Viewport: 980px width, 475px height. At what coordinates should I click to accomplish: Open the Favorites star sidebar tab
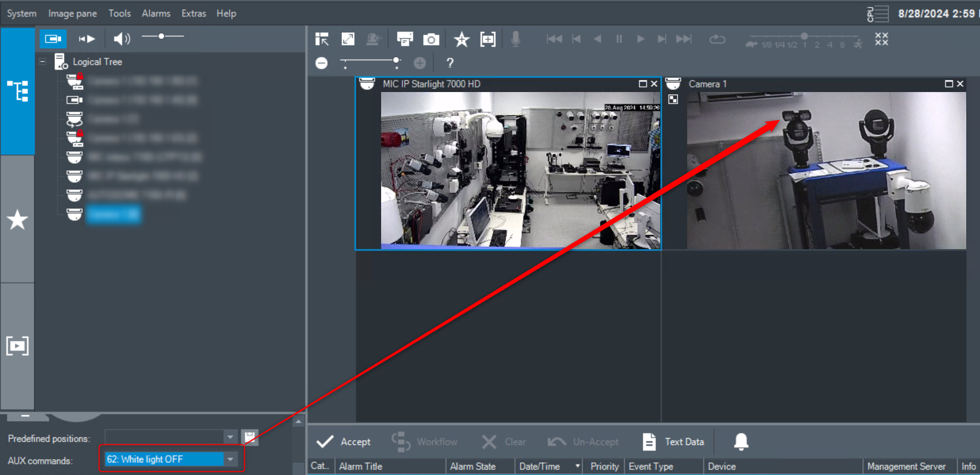[17, 220]
